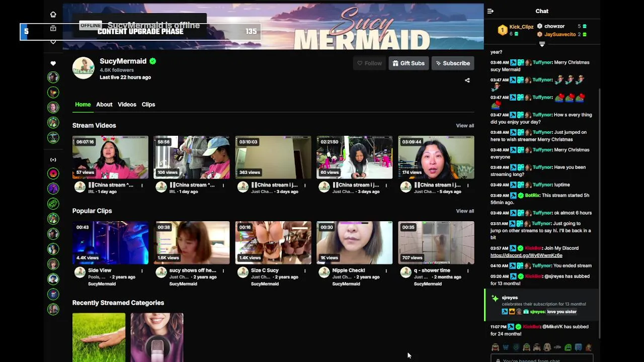Click filled heart icon in left sidebar
The width and height of the screenshot is (644, 362).
pyautogui.click(x=53, y=63)
